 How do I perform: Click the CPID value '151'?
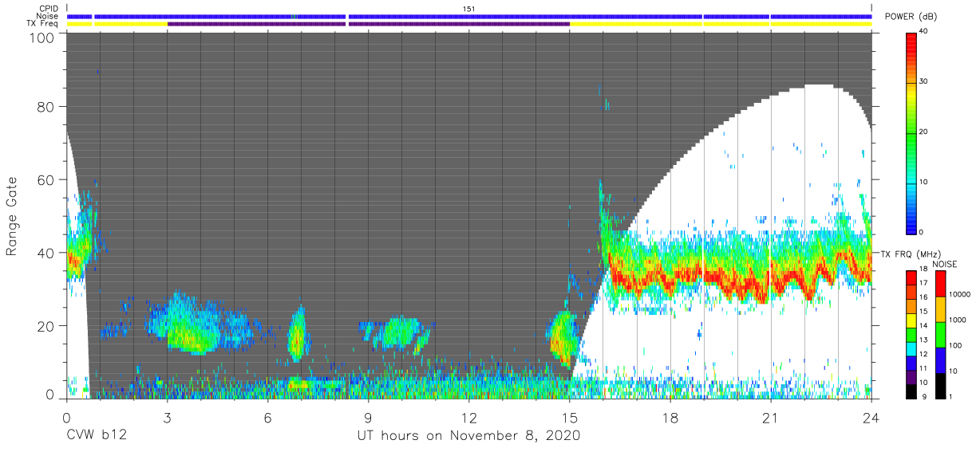468,8
